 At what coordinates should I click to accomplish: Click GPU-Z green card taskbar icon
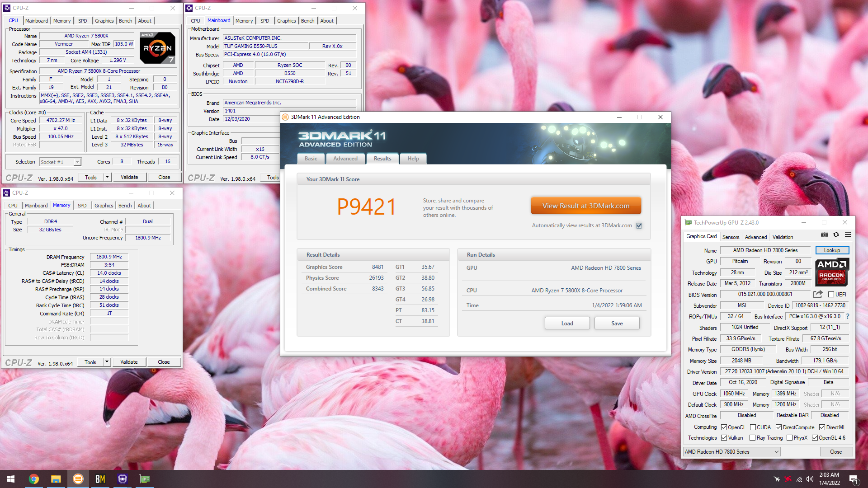pyautogui.click(x=145, y=479)
